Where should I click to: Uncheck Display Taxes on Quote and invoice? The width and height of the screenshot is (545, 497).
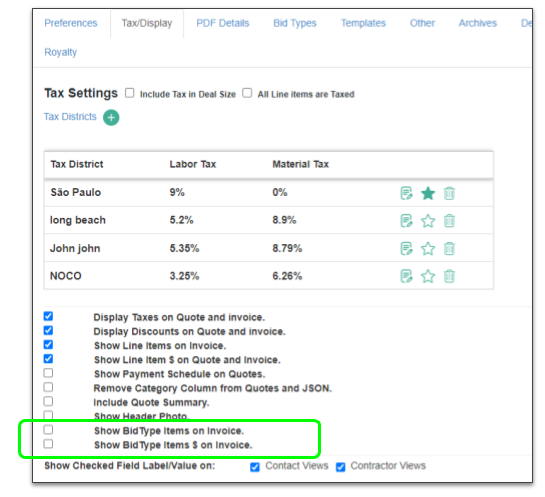[x=48, y=316]
